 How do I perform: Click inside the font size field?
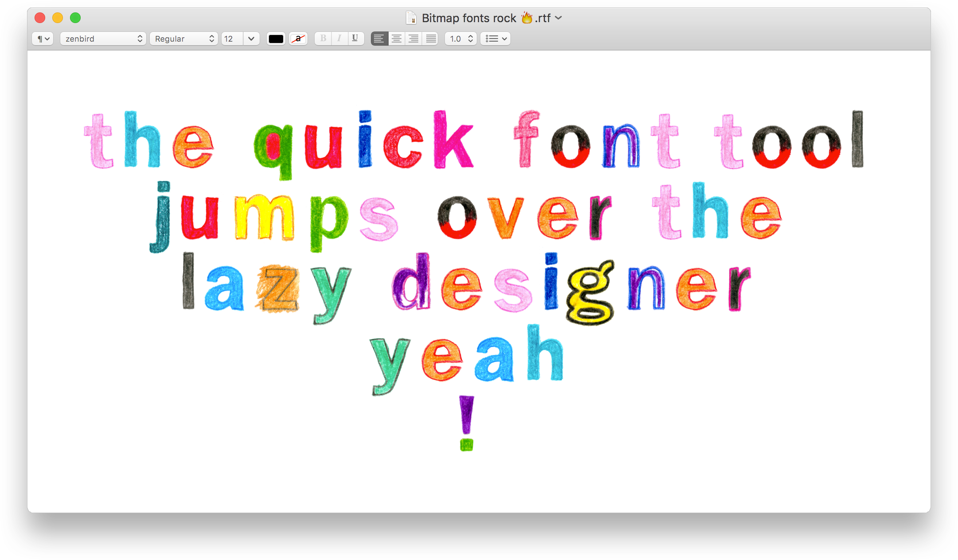point(231,39)
